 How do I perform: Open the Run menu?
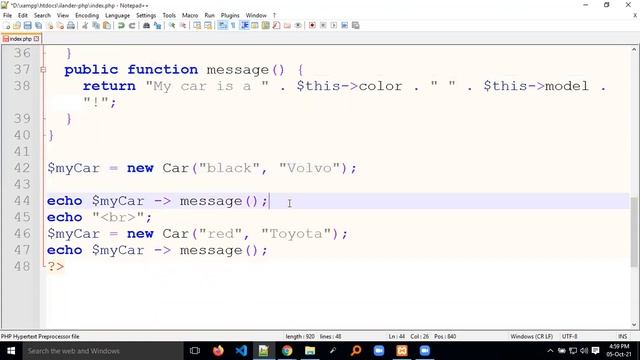(x=209, y=15)
